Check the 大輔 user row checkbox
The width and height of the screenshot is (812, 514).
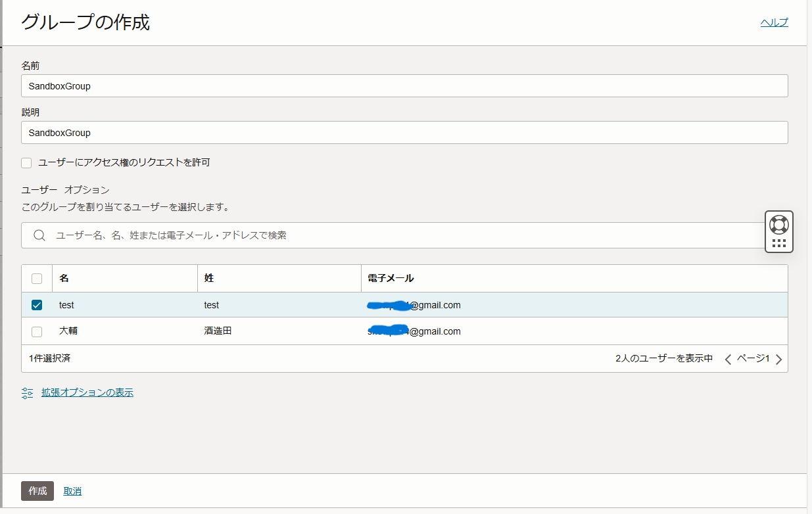coord(37,331)
